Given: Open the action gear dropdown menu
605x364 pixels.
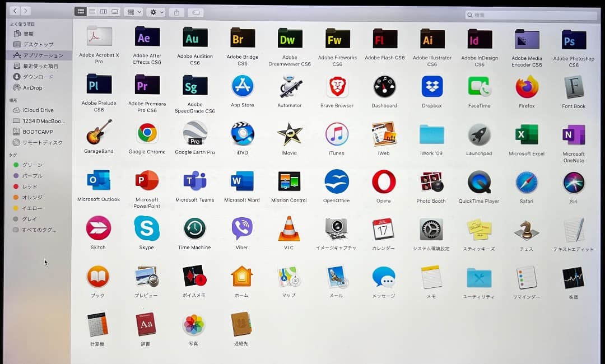Looking at the screenshot, I should coord(155,12).
